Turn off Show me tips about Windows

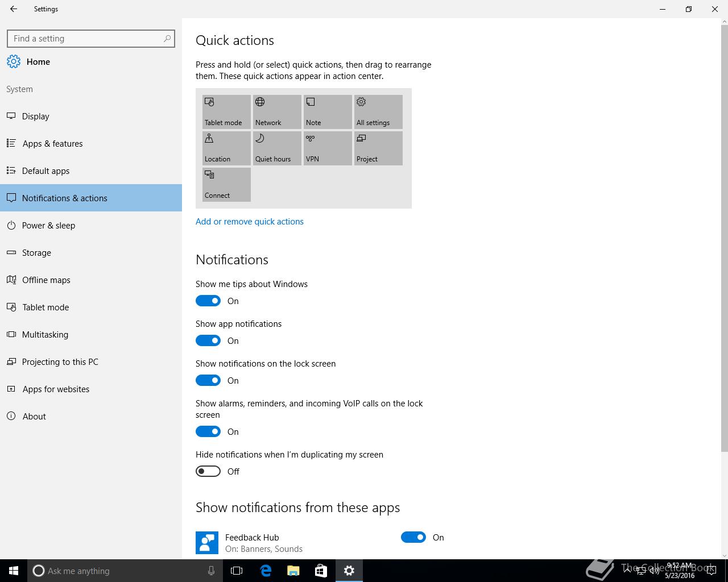click(x=208, y=301)
